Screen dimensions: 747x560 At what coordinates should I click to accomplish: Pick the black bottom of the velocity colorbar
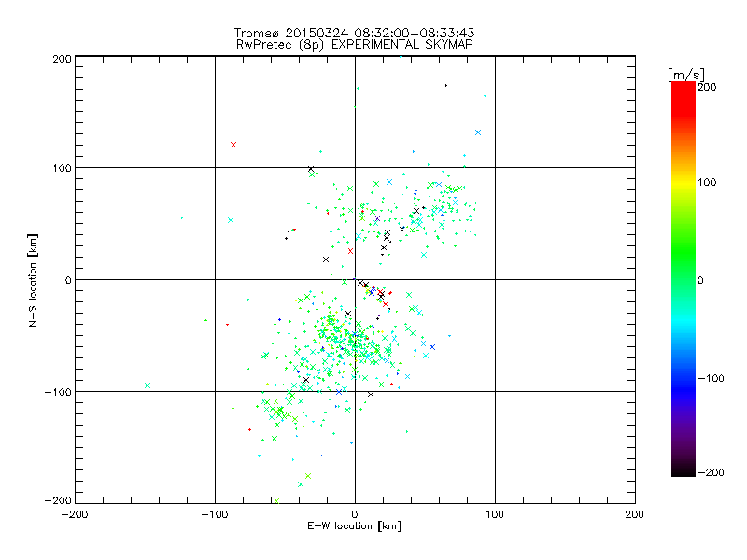tap(684, 469)
